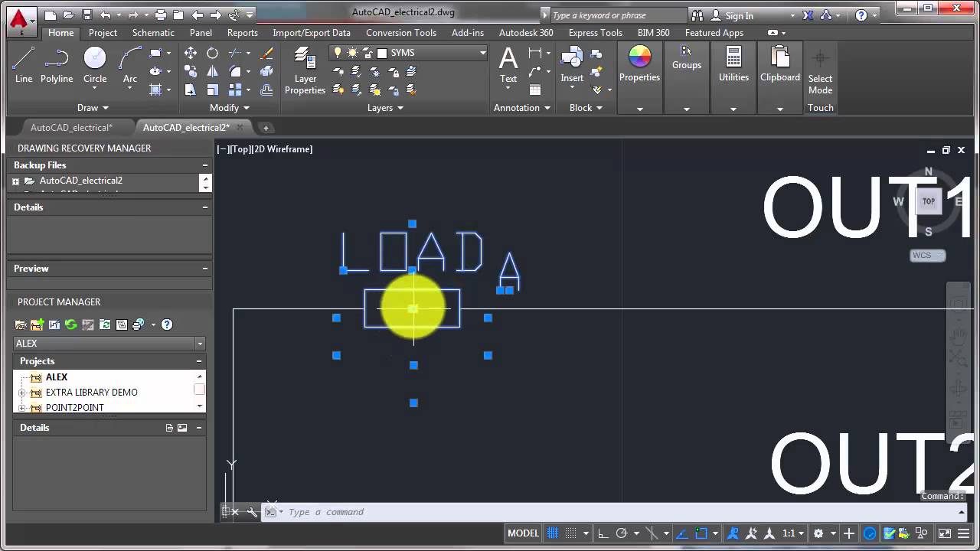Switch to the AutoCAD_electrical* drawing tab
Screen dimensions: 980x551
coord(71,128)
